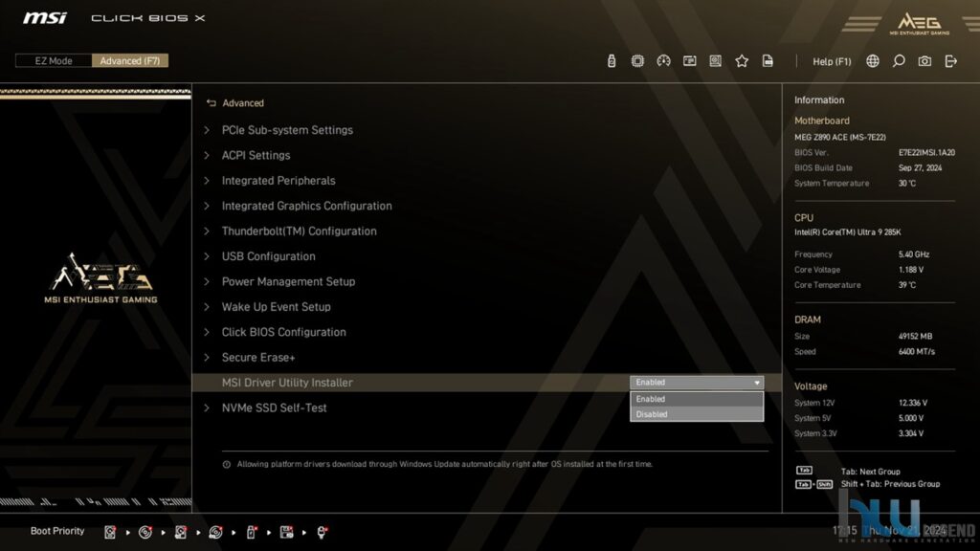This screenshot has width=980, height=551.
Task: Select the network boot device icon
Action: point(322,532)
